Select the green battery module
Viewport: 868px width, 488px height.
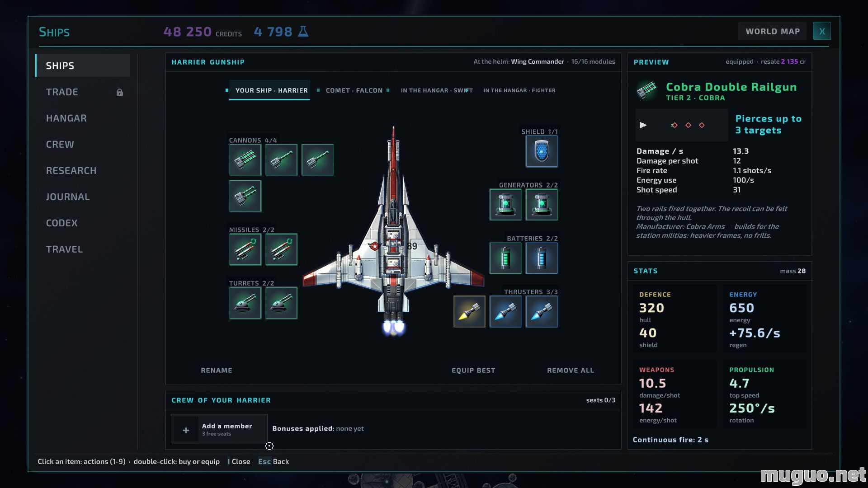[505, 258]
